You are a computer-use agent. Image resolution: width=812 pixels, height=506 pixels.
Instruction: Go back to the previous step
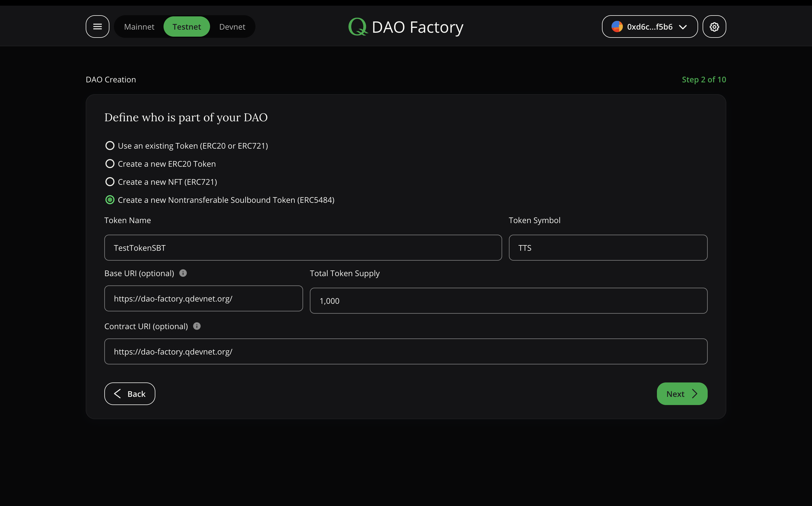coord(129,393)
